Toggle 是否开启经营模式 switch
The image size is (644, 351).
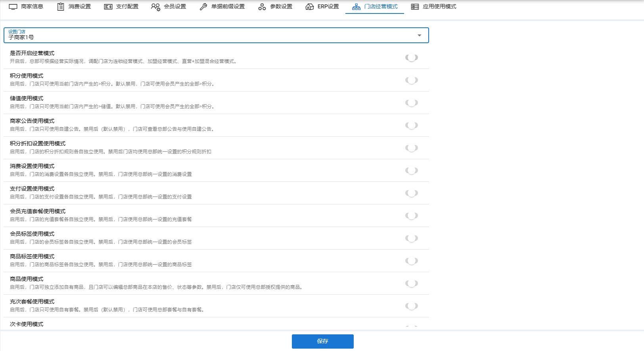[x=412, y=57]
